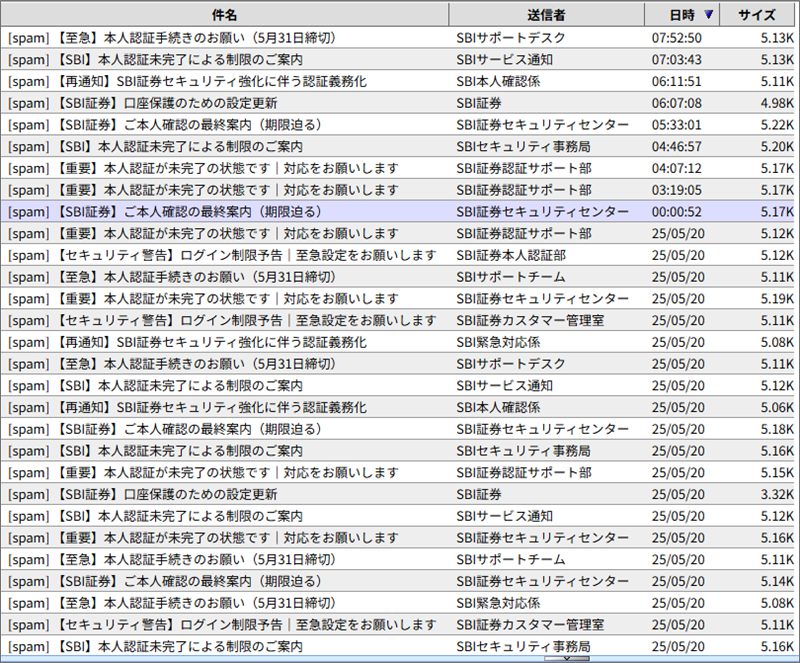Select the timestamp 07:52:50

[x=677, y=38]
